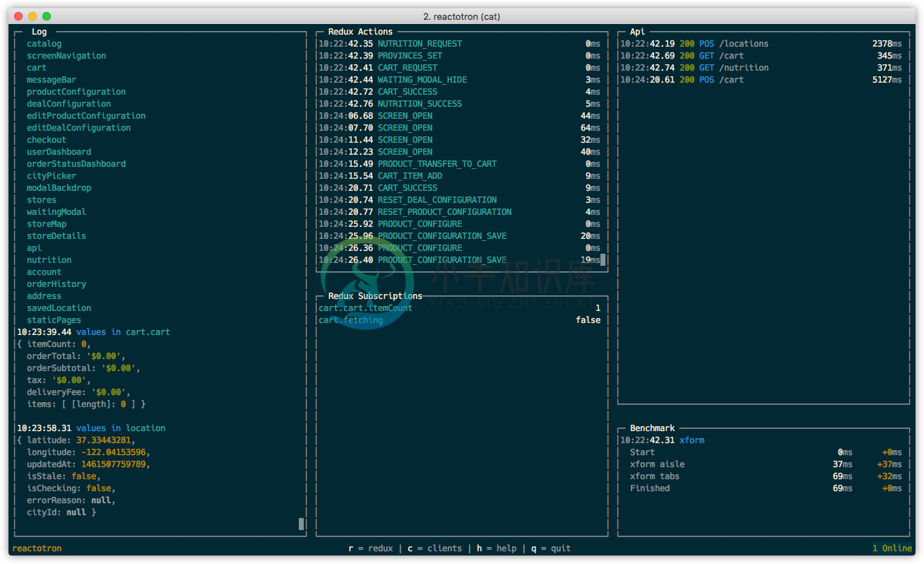Click 'orderStatusDashboard' entry
The height and width of the screenshot is (564, 924).
coord(76,164)
